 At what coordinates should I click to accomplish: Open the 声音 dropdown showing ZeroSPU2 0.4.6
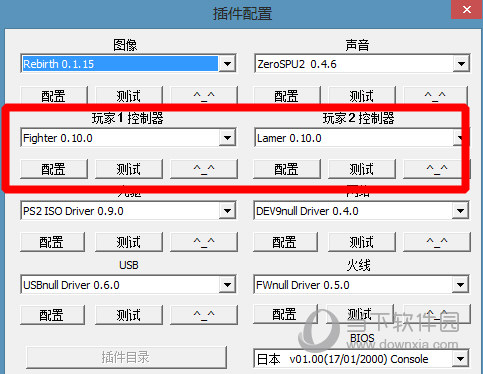click(x=362, y=63)
